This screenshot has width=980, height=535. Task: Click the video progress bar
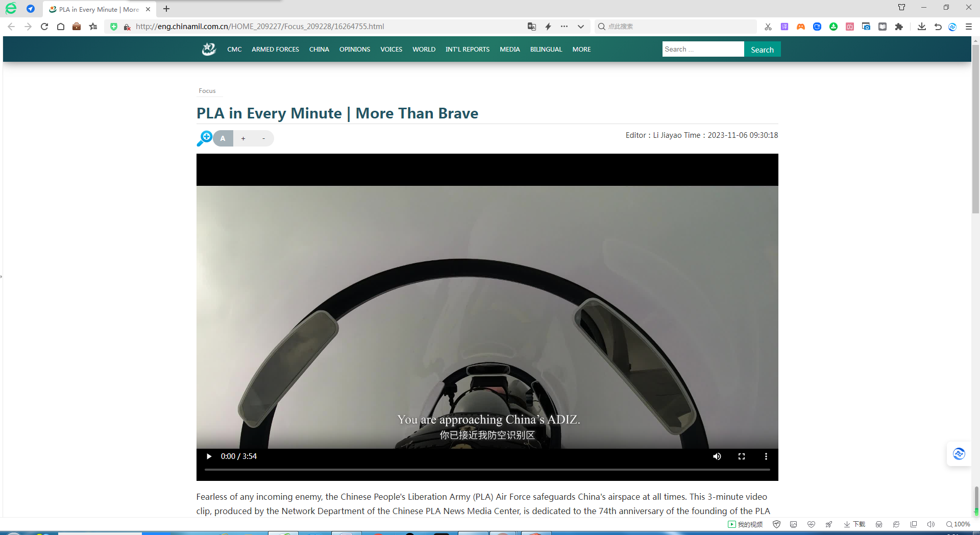(487, 470)
